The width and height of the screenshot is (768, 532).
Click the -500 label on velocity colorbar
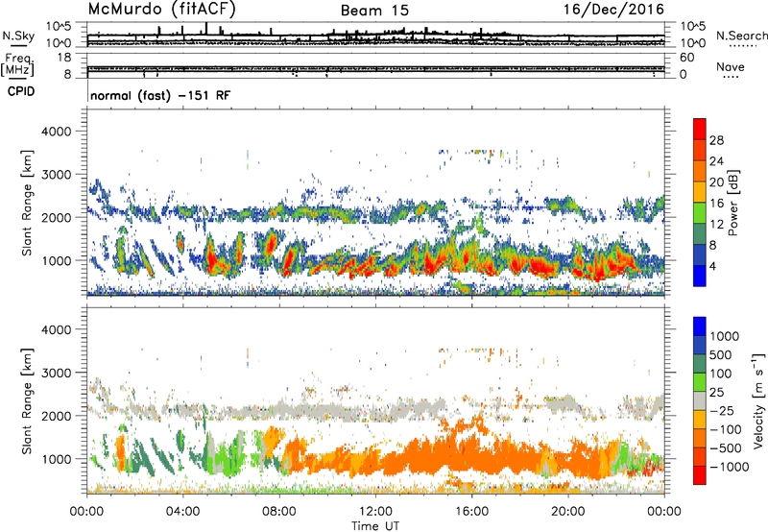pos(726,447)
